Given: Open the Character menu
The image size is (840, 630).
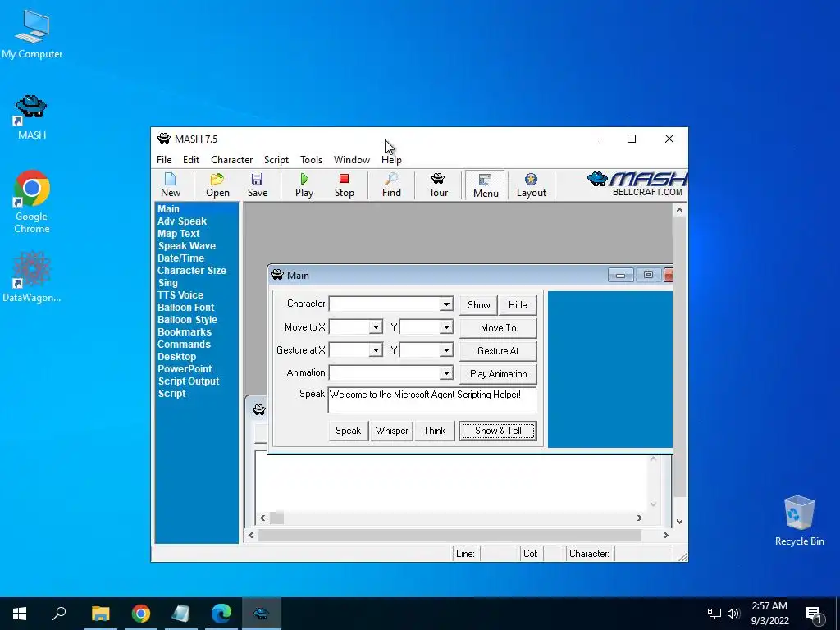Looking at the screenshot, I should 231,160.
